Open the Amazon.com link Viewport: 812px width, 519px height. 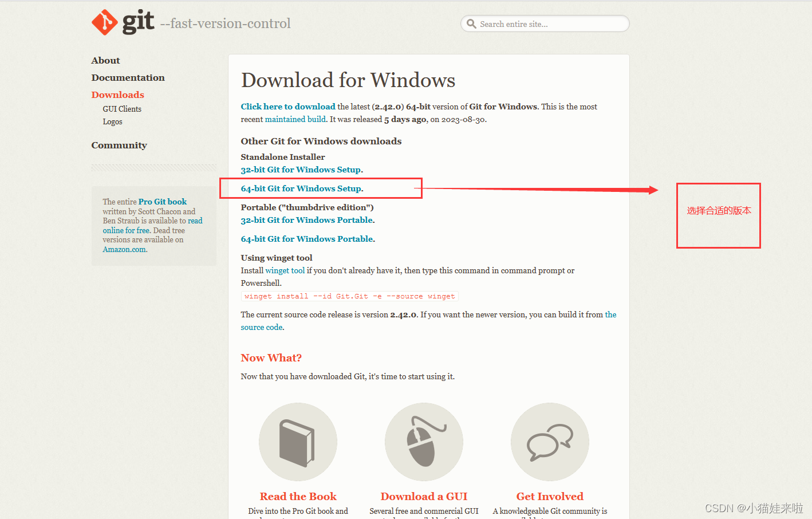tap(124, 249)
